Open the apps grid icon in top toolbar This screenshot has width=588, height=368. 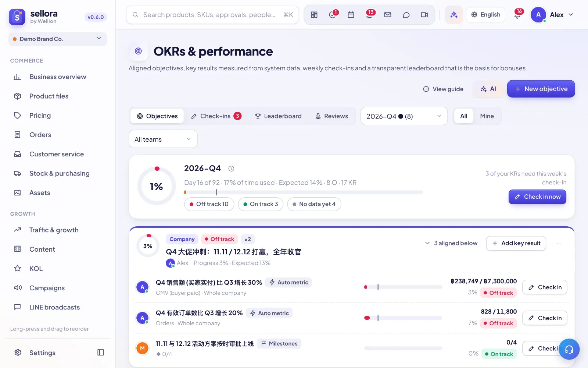click(x=314, y=15)
